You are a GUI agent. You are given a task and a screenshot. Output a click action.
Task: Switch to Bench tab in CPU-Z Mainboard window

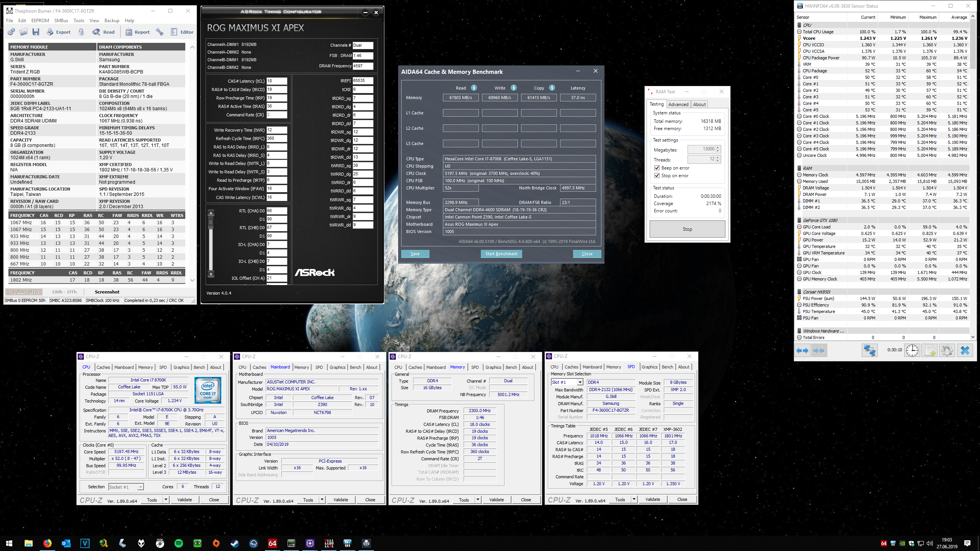point(355,367)
